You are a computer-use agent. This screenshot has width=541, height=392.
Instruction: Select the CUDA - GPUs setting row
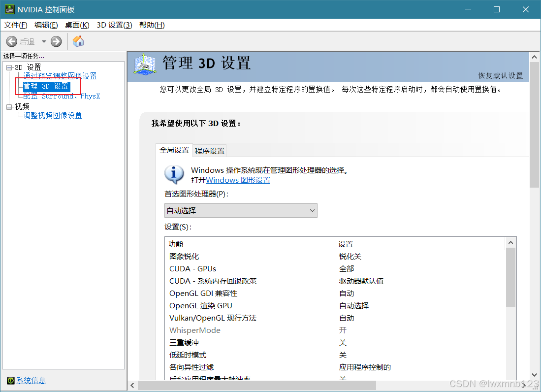[335, 269]
